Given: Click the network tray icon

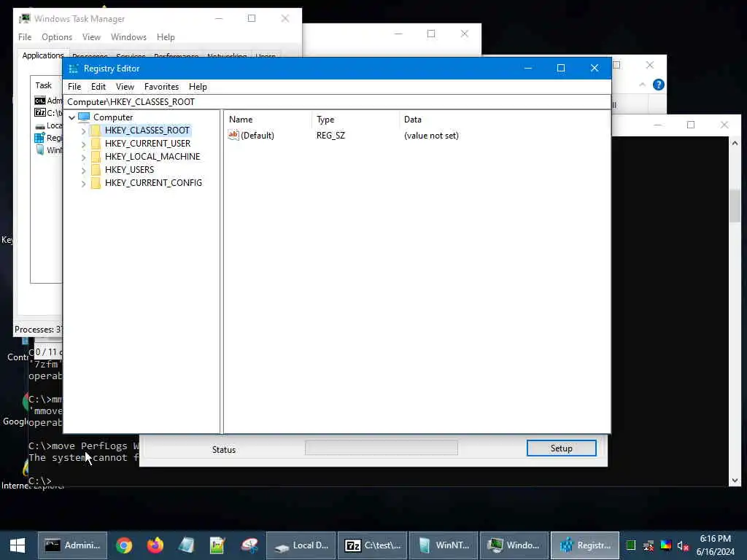Looking at the screenshot, I should [649, 545].
